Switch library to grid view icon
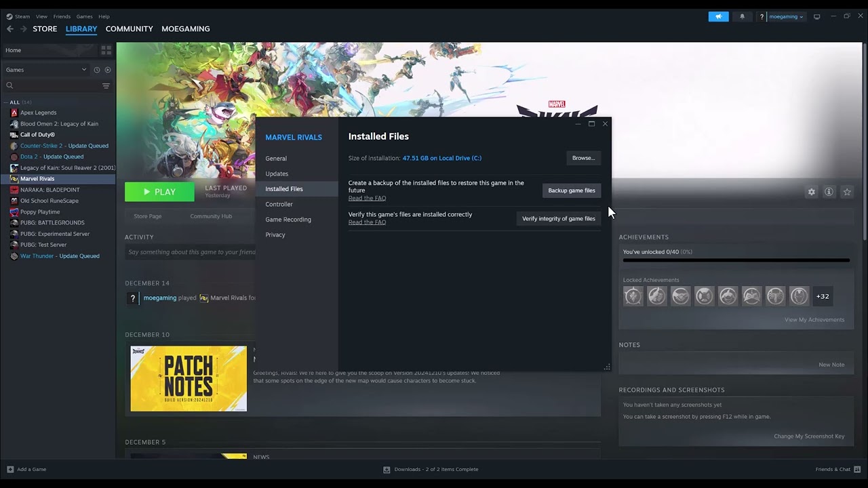The width and height of the screenshot is (868, 488). coord(106,50)
